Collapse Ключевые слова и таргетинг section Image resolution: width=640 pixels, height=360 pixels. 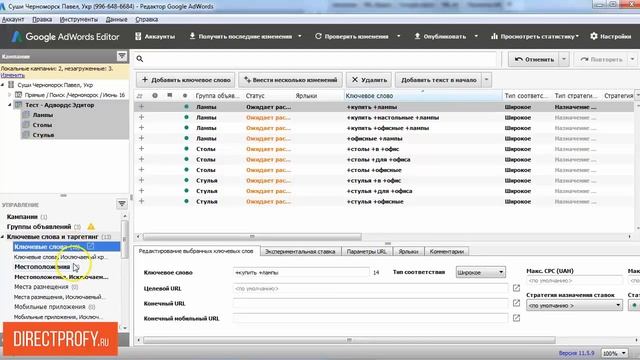pyautogui.click(x=3, y=237)
